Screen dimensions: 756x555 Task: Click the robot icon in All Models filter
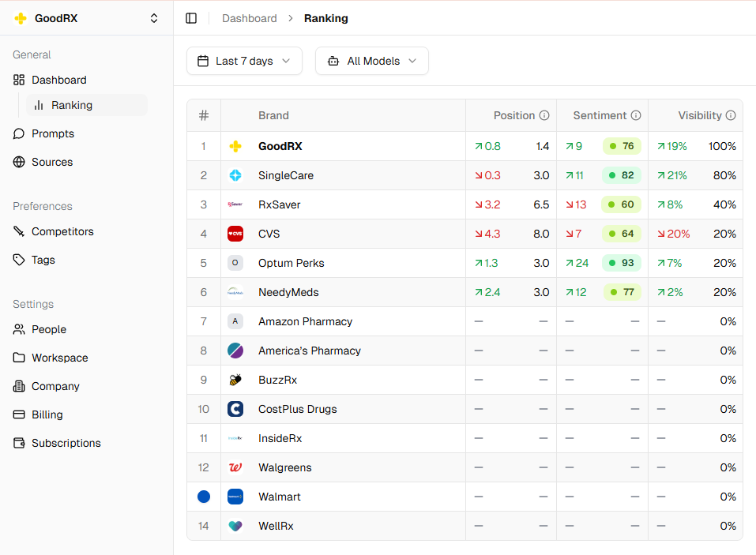point(333,62)
